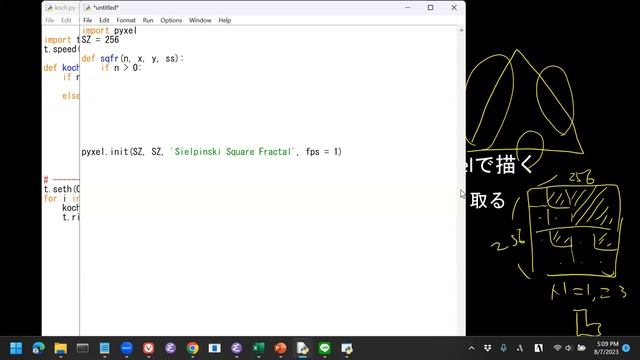Launch Google Chrome from the taskbar
This screenshot has height=360, width=640.
193,348
